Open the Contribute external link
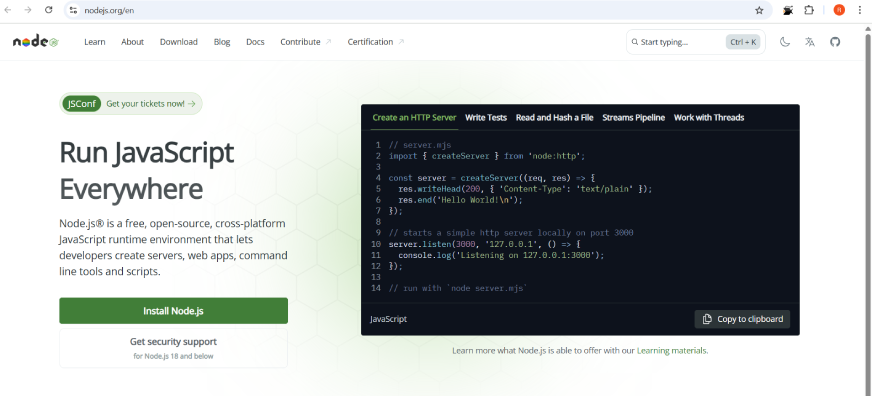872x396 pixels. pyautogui.click(x=305, y=42)
